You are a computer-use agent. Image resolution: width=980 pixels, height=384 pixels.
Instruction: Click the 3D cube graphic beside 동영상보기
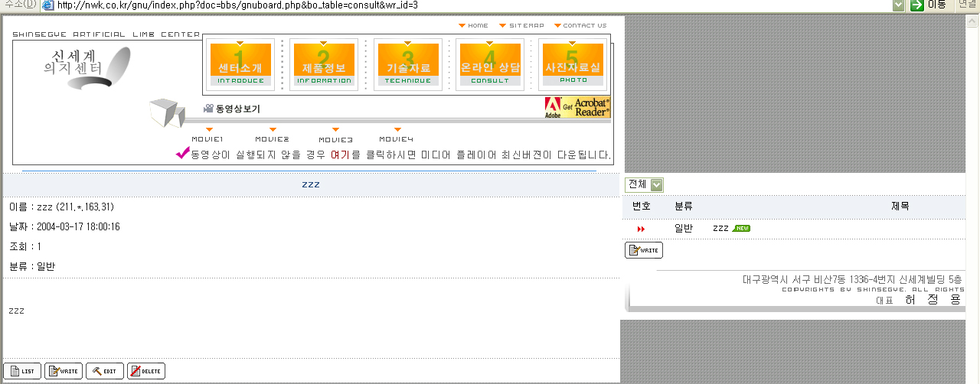click(x=167, y=113)
